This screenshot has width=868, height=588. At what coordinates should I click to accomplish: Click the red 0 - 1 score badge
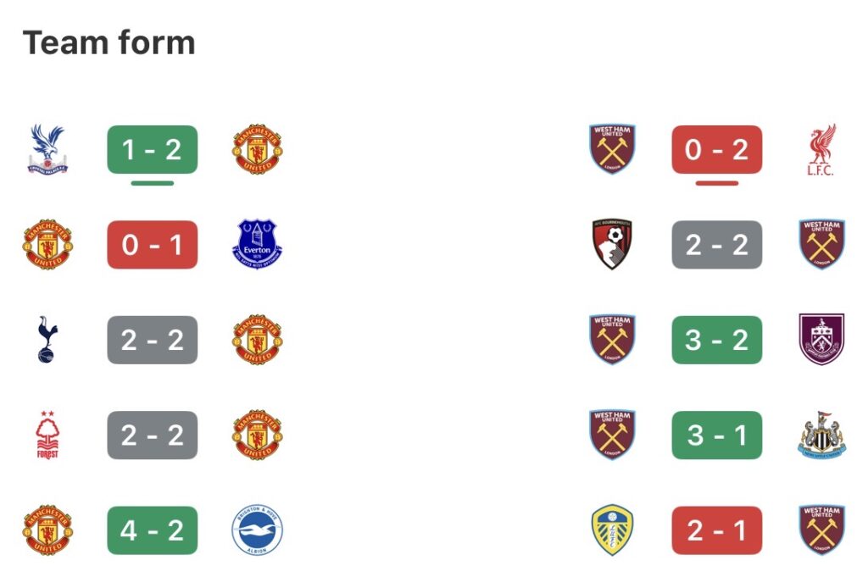tap(153, 244)
